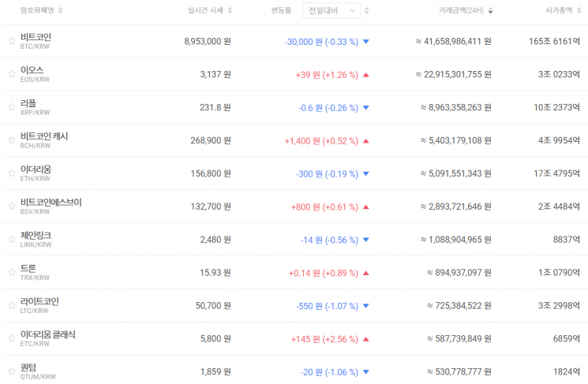Viewport: 588px width, 384px height.
Task: Favorite the 트론 TRX/KRW star
Action: point(11,272)
